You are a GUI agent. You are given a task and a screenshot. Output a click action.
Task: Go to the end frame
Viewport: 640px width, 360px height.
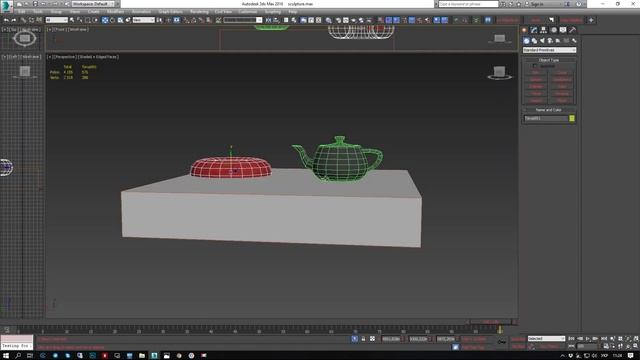pos(604,338)
